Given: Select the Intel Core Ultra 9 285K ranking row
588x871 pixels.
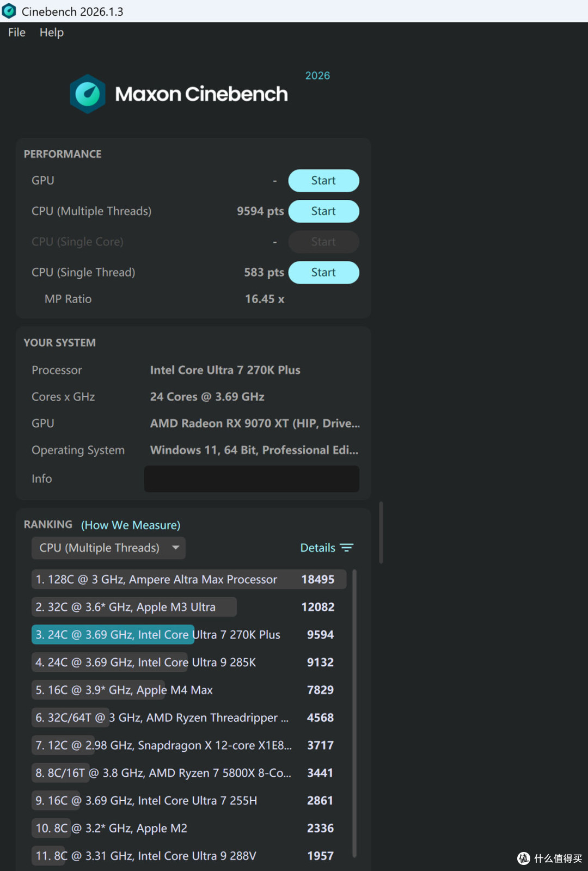Looking at the screenshot, I should [x=188, y=663].
